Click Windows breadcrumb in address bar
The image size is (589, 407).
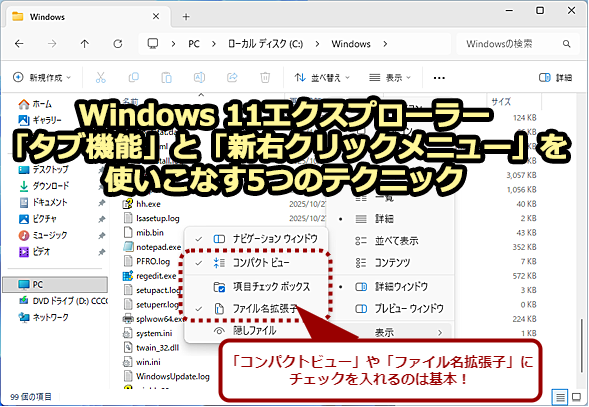(351, 44)
